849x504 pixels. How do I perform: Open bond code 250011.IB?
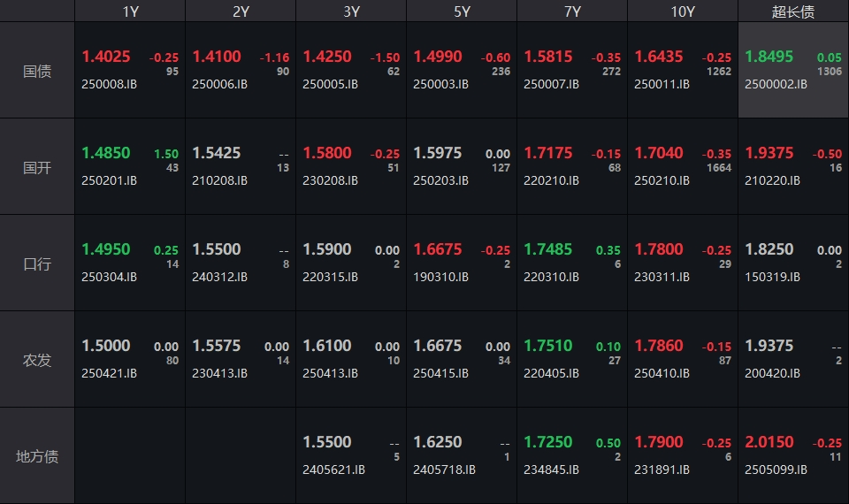tap(662, 84)
